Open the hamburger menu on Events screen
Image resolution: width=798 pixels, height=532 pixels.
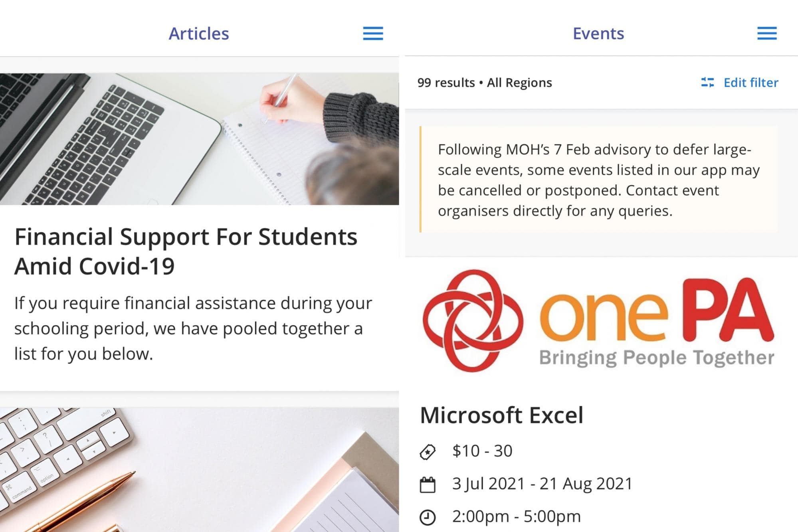pyautogui.click(x=767, y=34)
